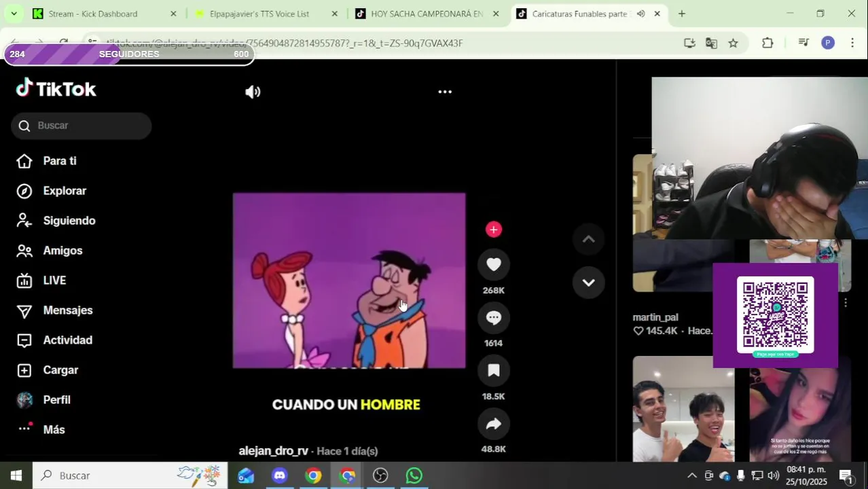The width and height of the screenshot is (868, 489).
Task: Open the mail app in the taskbar
Action: pos(246,475)
